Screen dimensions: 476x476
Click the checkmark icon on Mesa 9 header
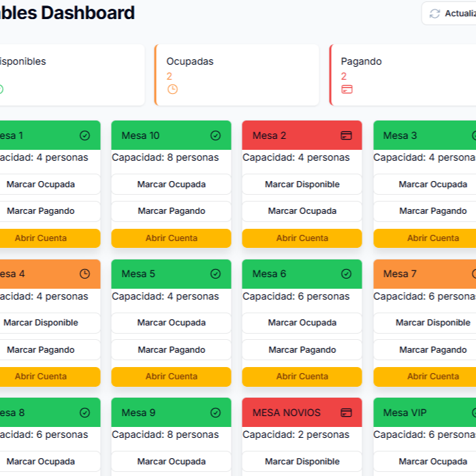215,412
